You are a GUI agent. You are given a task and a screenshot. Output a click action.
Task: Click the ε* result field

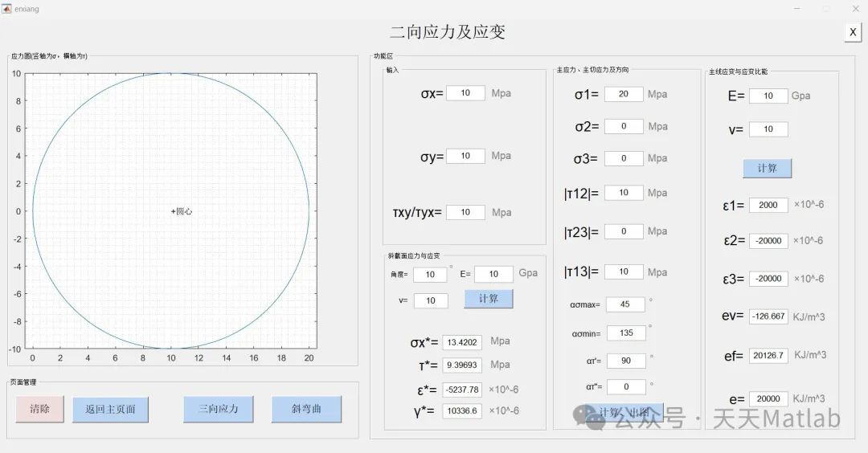[462, 390]
